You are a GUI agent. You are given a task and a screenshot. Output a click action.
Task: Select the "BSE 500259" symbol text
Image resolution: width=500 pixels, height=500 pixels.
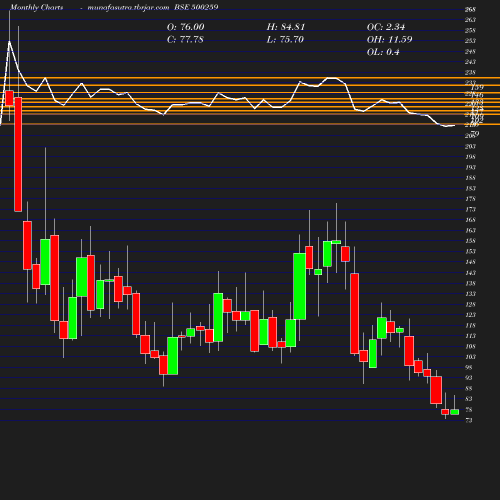click(196, 7)
